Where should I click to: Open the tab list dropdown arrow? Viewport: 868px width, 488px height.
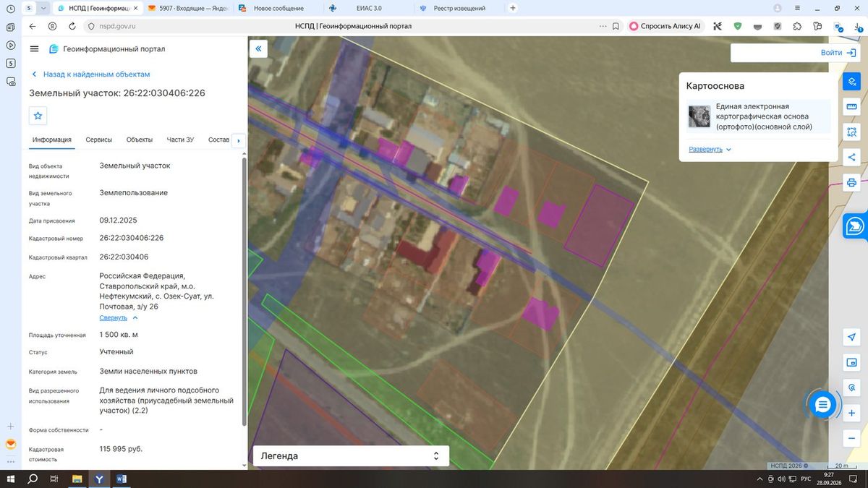pyautogui.click(x=44, y=8)
